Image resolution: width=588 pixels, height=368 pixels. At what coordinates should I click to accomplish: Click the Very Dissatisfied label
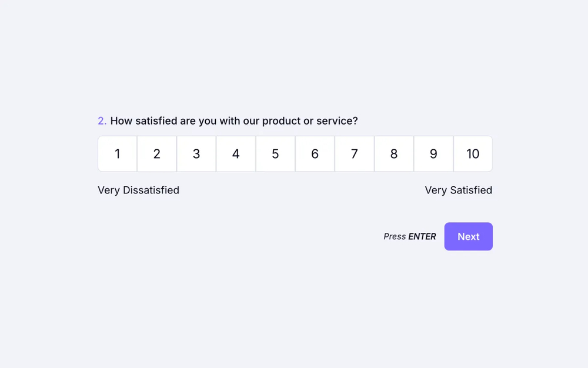coord(138,190)
